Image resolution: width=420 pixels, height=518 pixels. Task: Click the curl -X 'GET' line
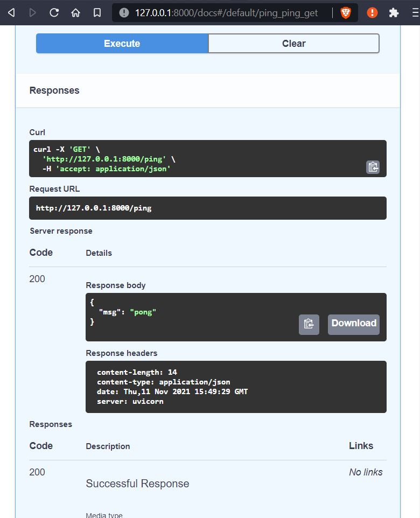pyautogui.click(x=66, y=149)
